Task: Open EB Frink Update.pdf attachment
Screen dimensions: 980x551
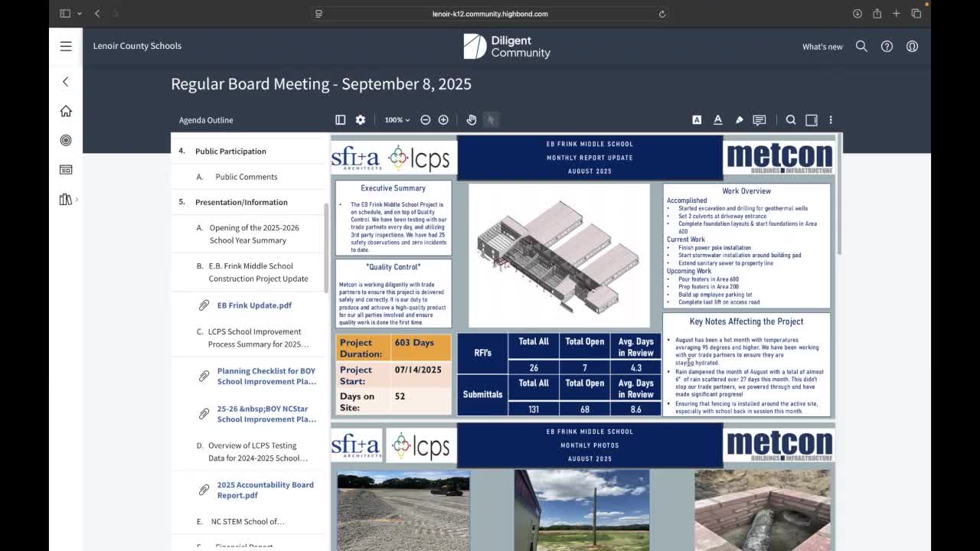Action: 254,305
